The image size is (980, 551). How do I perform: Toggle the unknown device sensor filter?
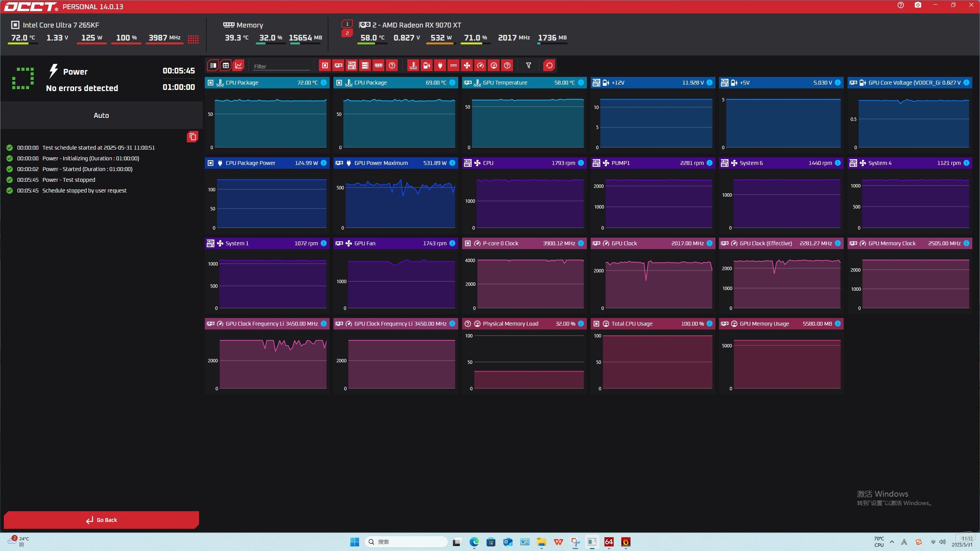coord(392,65)
